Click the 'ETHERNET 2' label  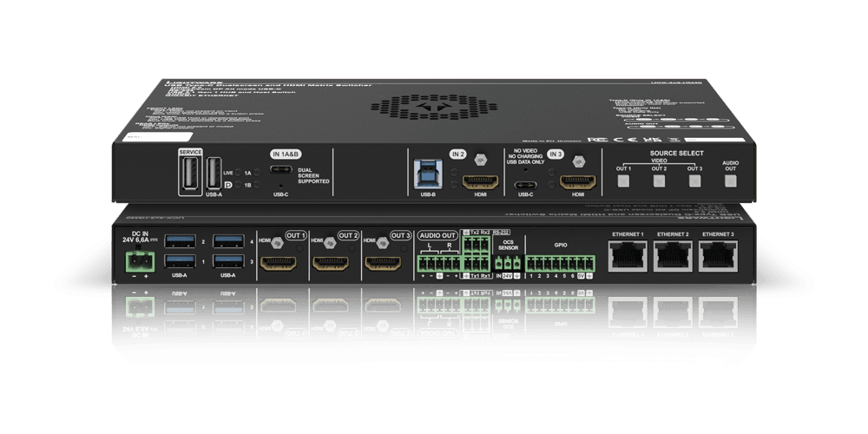pyautogui.click(x=673, y=234)
